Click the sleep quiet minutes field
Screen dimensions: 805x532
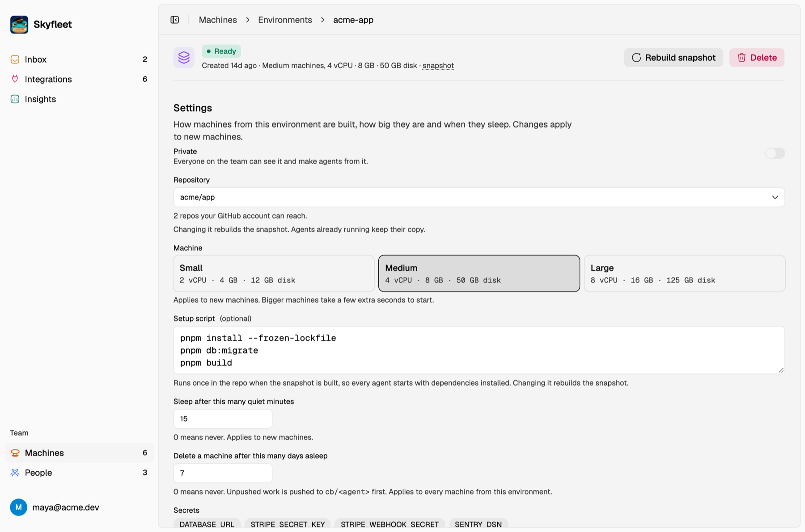(223, 419)
